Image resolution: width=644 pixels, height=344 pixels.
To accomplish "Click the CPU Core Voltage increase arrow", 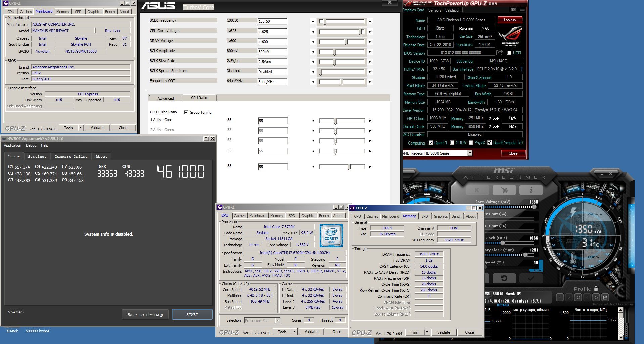I will click(x=370, y=32).
